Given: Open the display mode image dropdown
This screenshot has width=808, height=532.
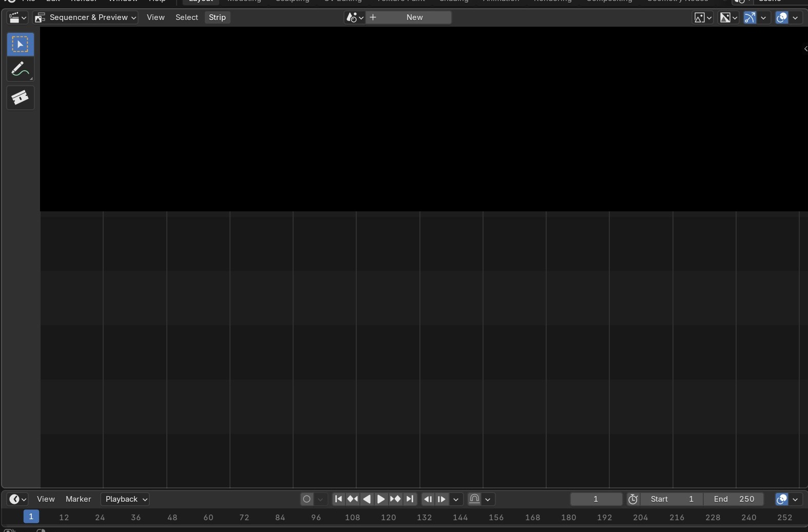Looking at the screenshot, I should point(703,17).
